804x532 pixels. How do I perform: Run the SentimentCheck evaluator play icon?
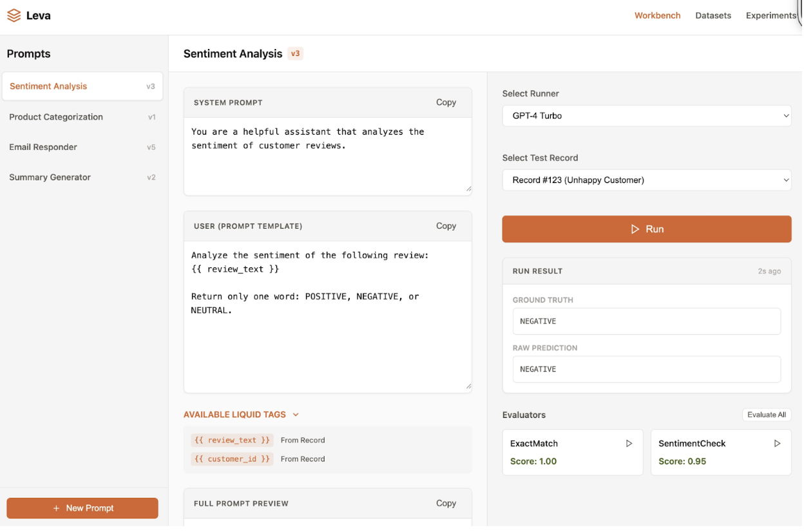pyautogui.click(x=777, y=444)
